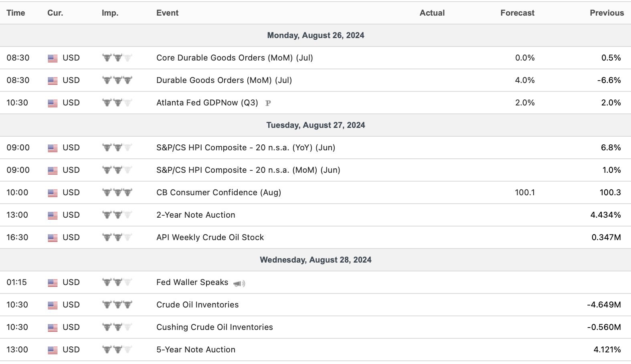Screen dimensions: 631x364
Task: Open Cushing Crude Oil Inventories event link
Action: tap(214, 327)
